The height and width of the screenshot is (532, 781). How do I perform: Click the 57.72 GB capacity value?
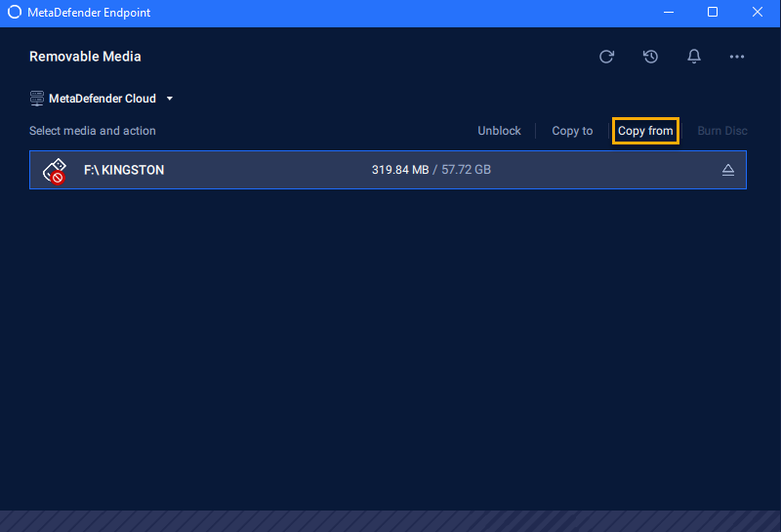[x=466, y=170]
